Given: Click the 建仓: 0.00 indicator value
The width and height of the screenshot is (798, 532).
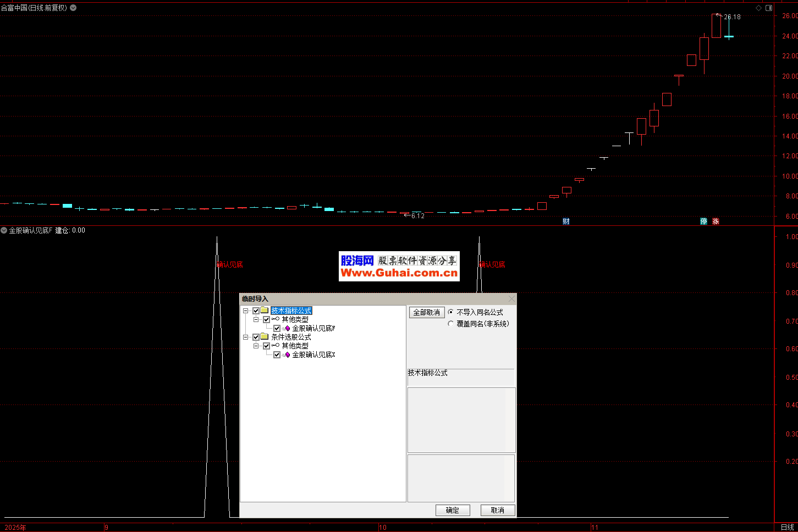Looking at the screenshot, I should [70, 230].
